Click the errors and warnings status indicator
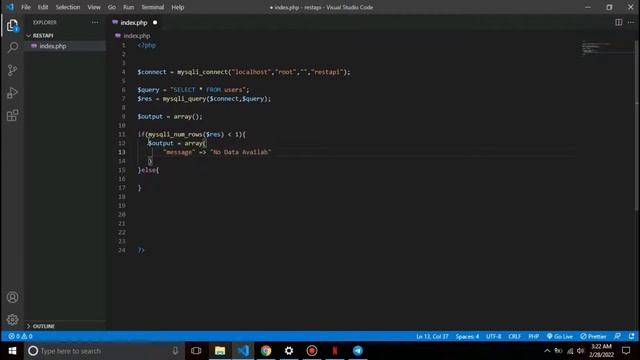The image size is (640, 360). click(20, 336)
